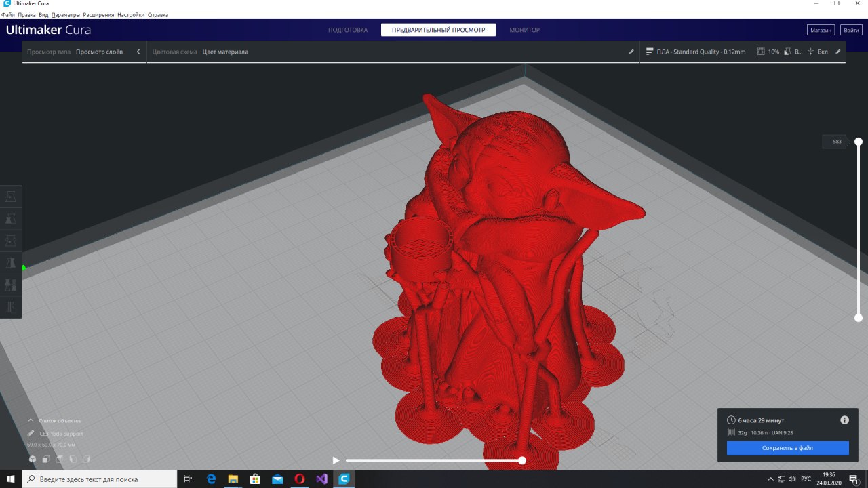Edit color scheme using the pencil icon
Viewport: 868px width, 488px height.
coord(631,52)
